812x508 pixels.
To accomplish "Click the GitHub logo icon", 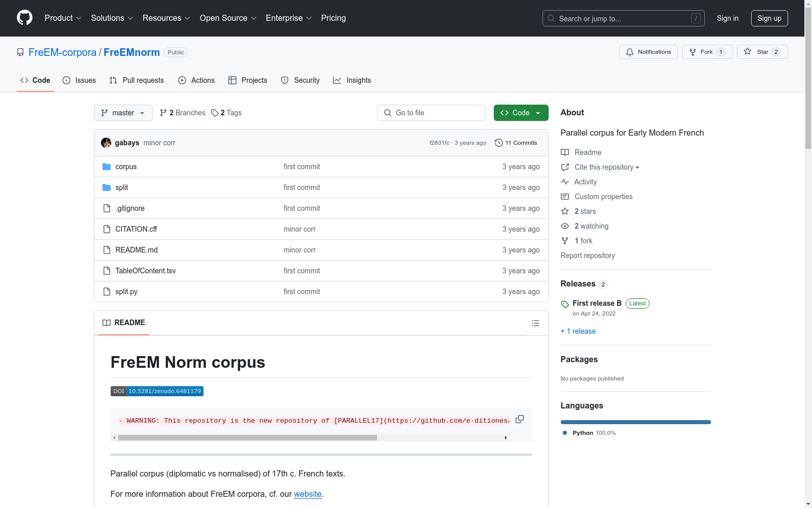I will click(x=24, y=18).
